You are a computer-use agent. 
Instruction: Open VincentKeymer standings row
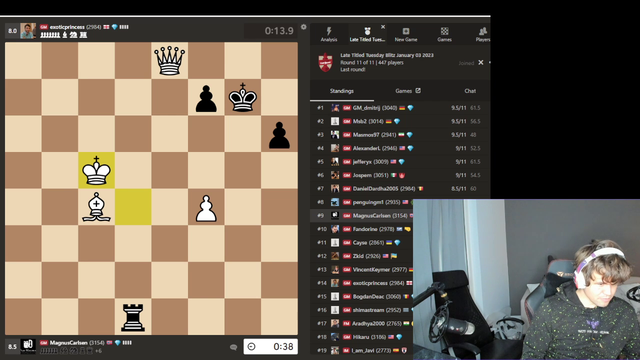tap(362, 269)
